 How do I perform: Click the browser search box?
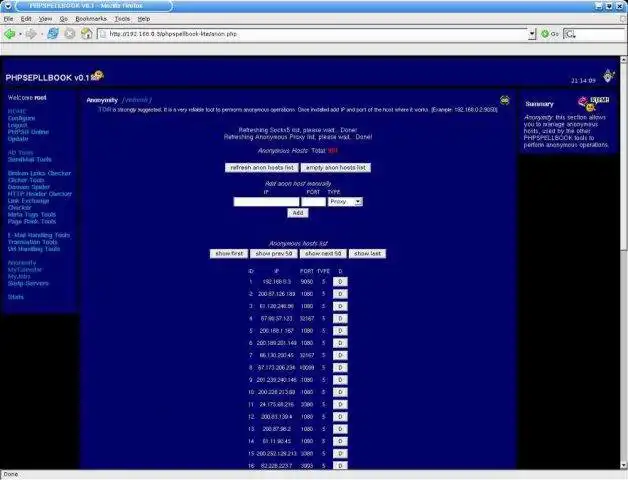point(595,34)
